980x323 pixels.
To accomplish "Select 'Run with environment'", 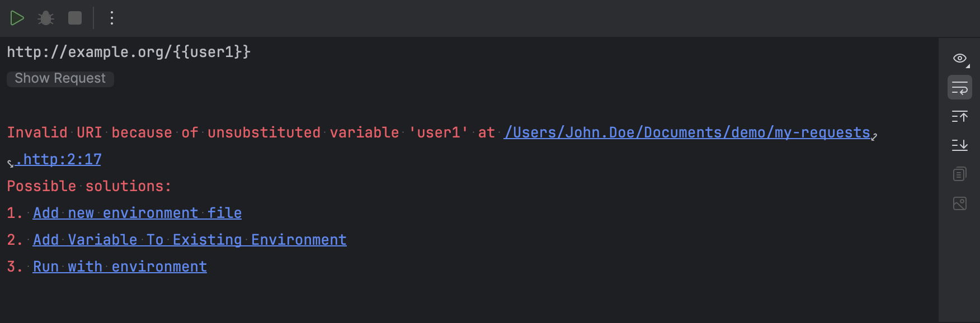I will (120, 267).
